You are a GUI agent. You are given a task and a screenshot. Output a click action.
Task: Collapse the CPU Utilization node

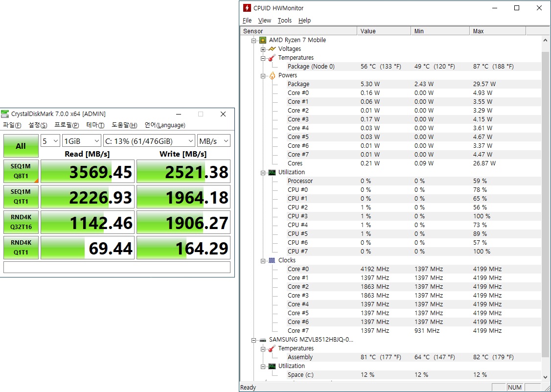click(263, 173)
